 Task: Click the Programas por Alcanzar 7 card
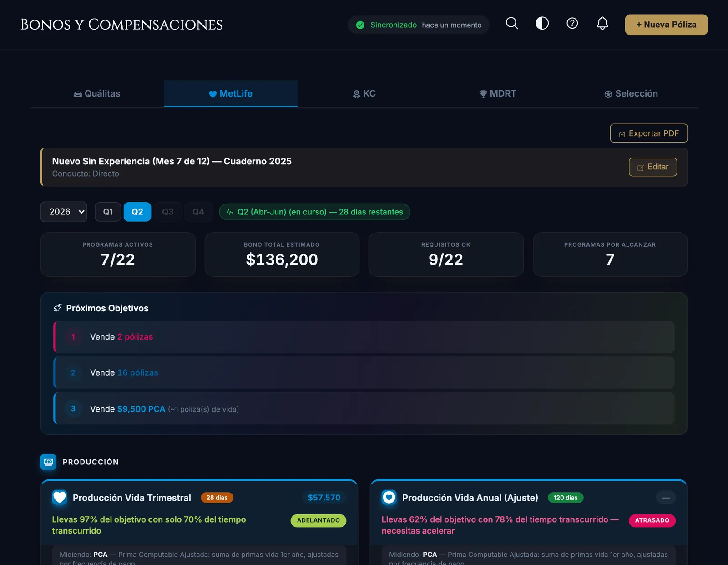(610, 255)
